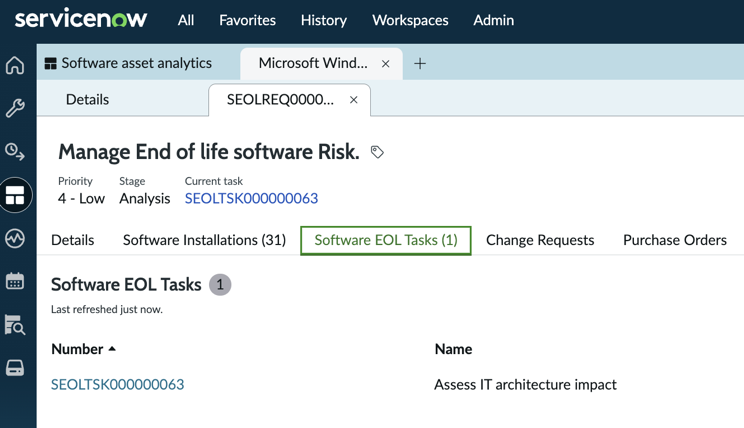Open the Favorites menu

(x=247, y=20)
